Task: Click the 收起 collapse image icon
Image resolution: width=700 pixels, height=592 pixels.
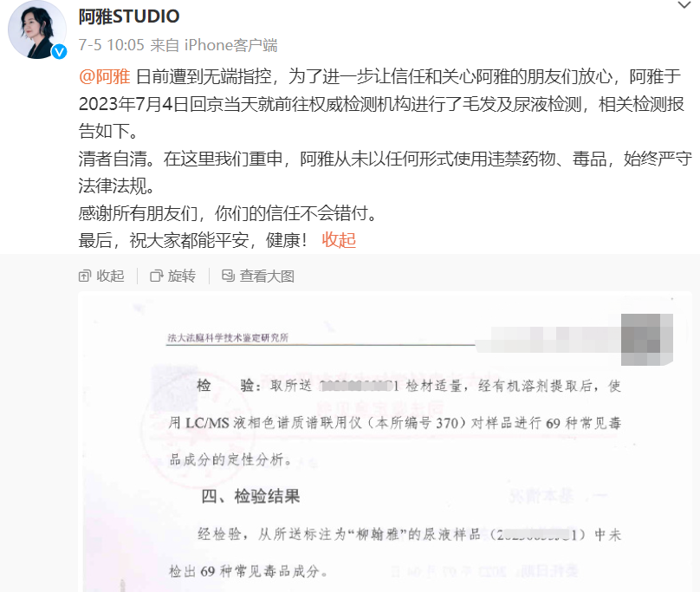Action: pyautogui.click(x=84, y=276)
